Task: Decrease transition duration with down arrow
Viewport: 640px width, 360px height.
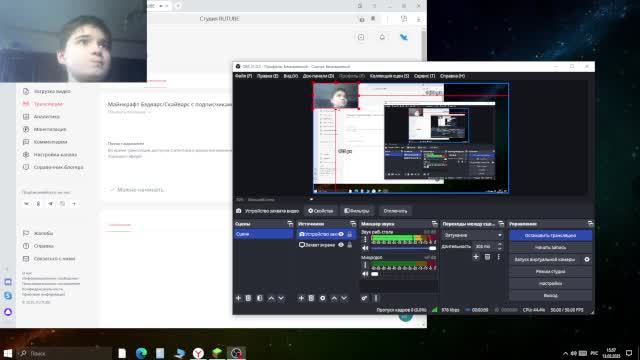Action: coord(500,248)
